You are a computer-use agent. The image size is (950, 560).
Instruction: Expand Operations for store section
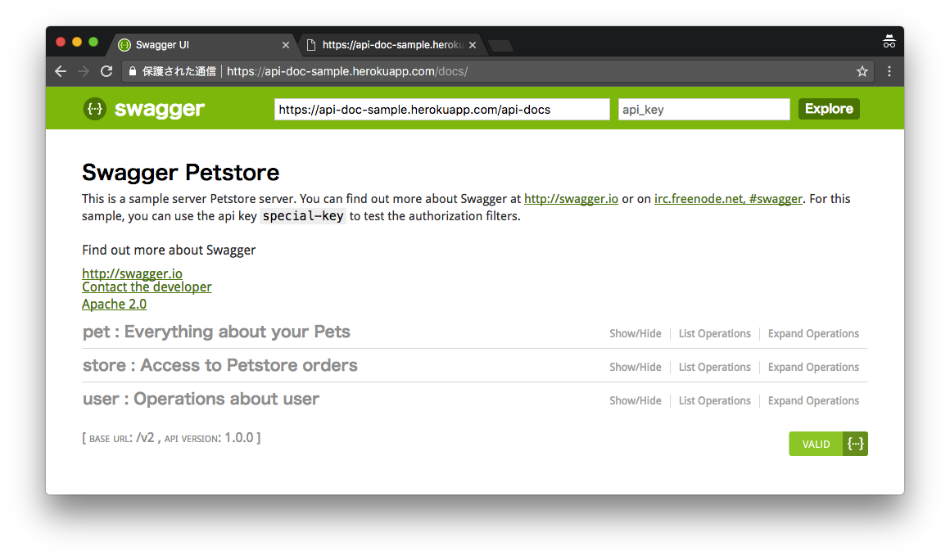813,367
